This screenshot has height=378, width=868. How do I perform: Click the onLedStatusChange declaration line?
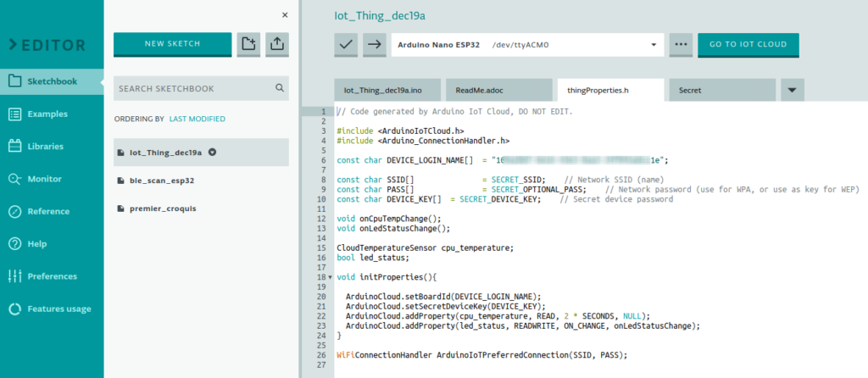click(393, 228)
